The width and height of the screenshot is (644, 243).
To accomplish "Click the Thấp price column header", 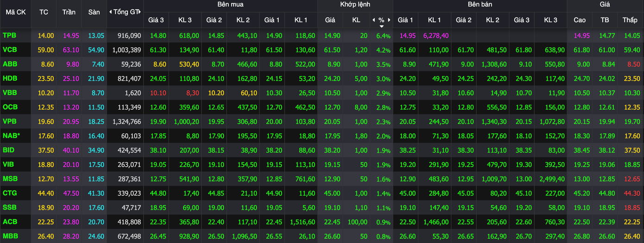I will coord(630,20).
